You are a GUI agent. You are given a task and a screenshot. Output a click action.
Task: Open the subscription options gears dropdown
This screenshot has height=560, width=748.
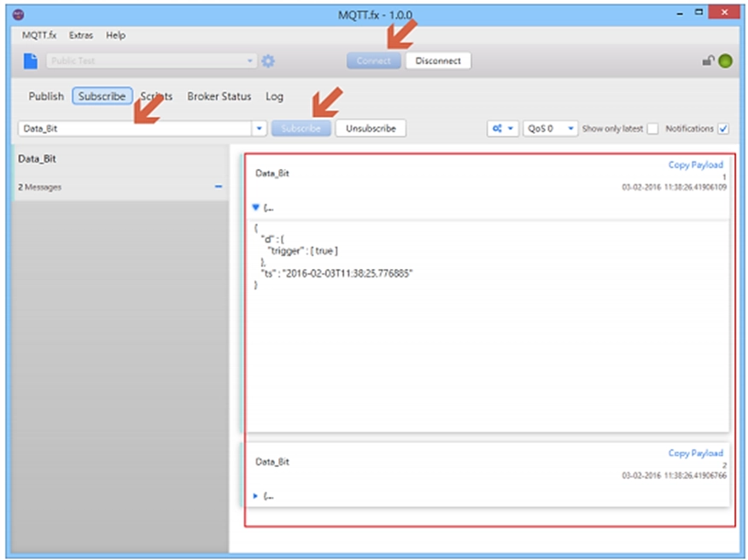tap(502, 128)
